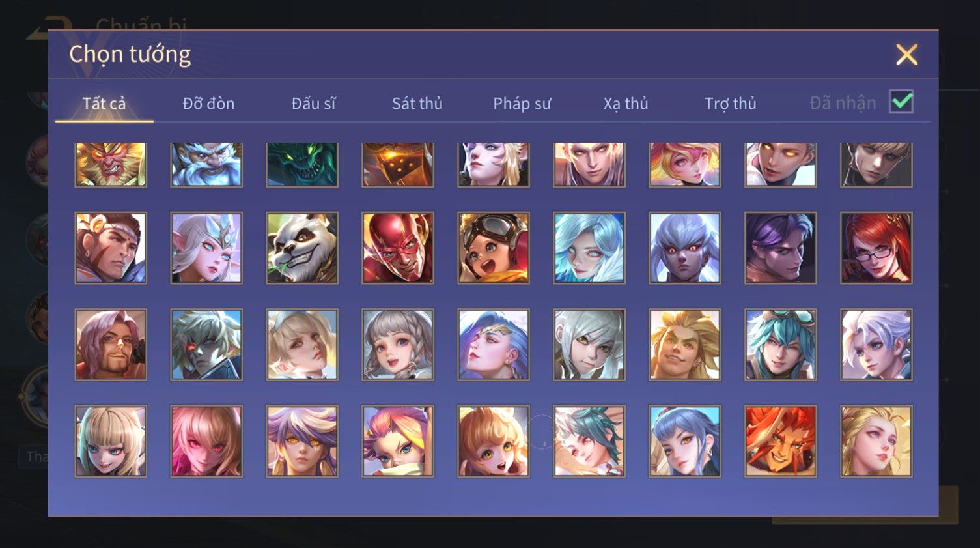The width and height of the screenshot is (980, 548).
Task: Select the red-haired hero with glasses
Action: (x=876, y=248)
